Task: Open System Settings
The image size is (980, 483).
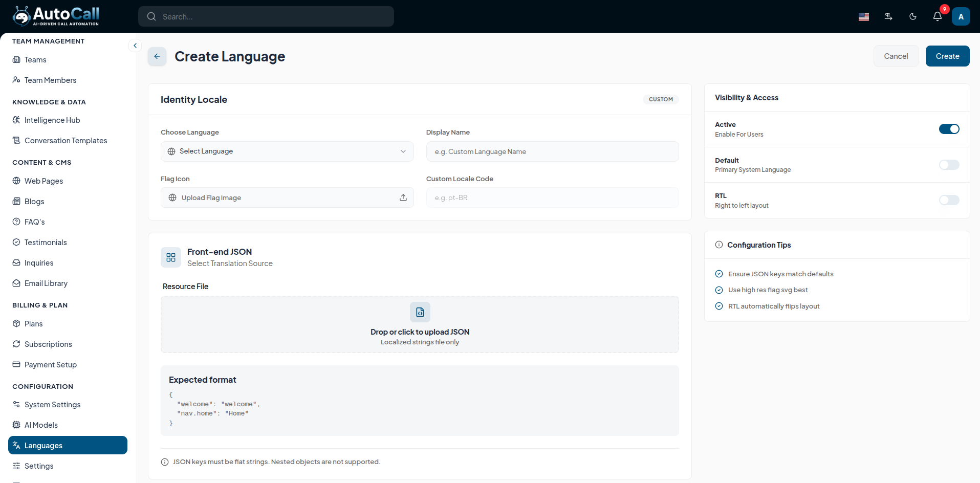Action: [x=68, y=405]
